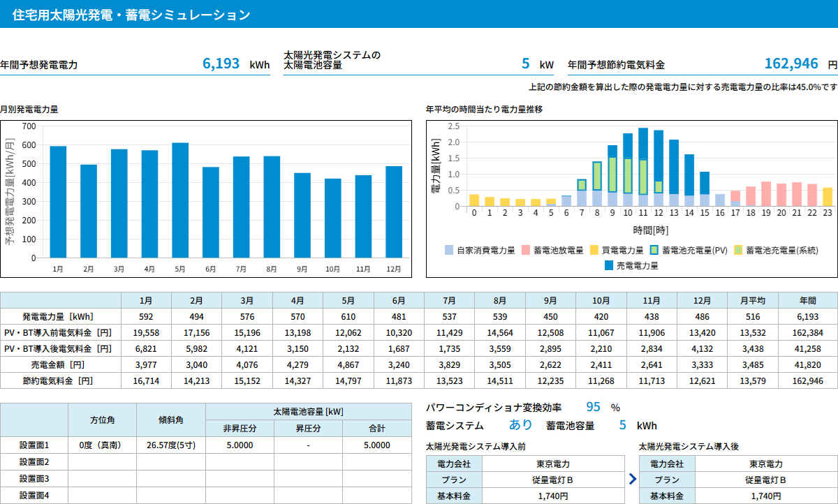
Task: Click the パワーコンディショナ変換効率 value 95
Action: pyautogui.click(x=593, y=408)
